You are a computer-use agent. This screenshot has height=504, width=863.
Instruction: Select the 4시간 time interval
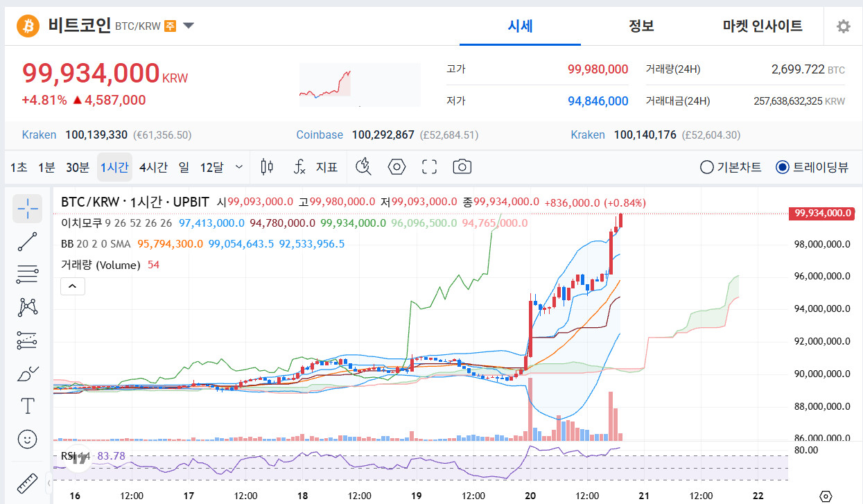(x=152, y=167)
